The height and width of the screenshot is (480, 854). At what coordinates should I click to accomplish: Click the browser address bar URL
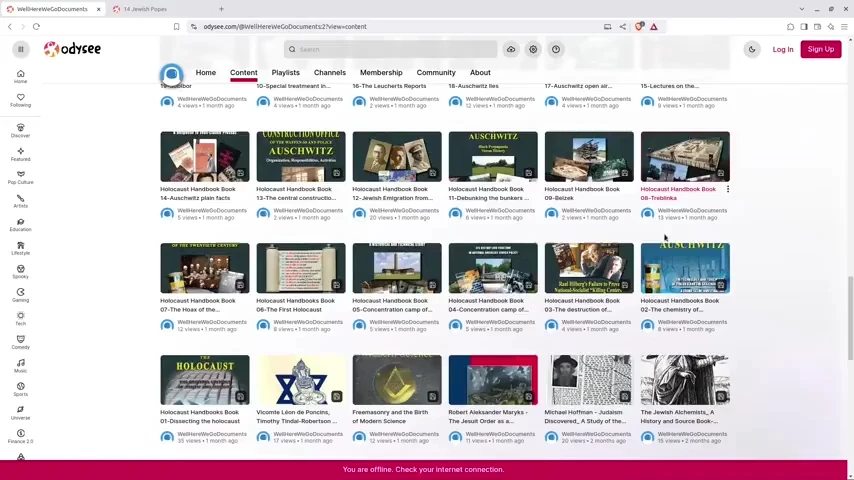click(285, 27)
